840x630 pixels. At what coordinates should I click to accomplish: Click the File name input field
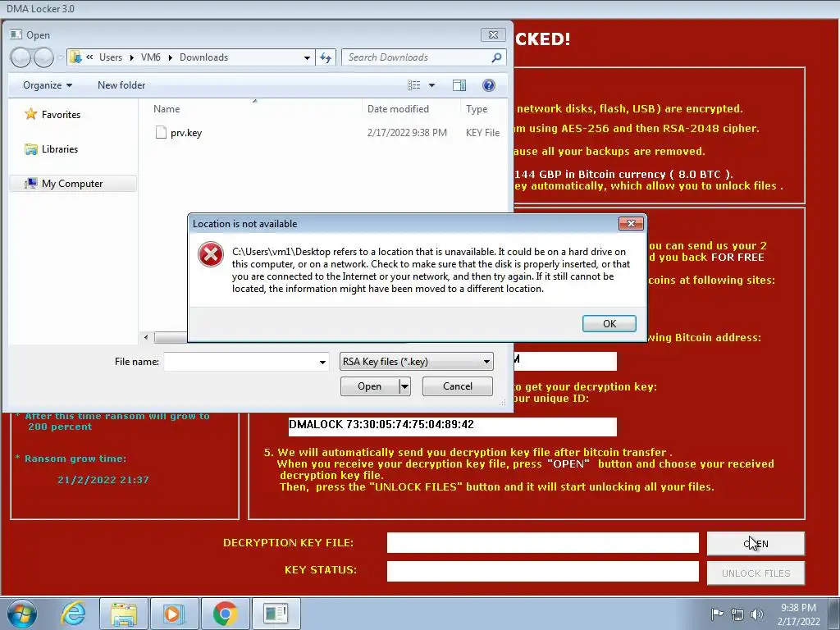(x=240, y=362)
